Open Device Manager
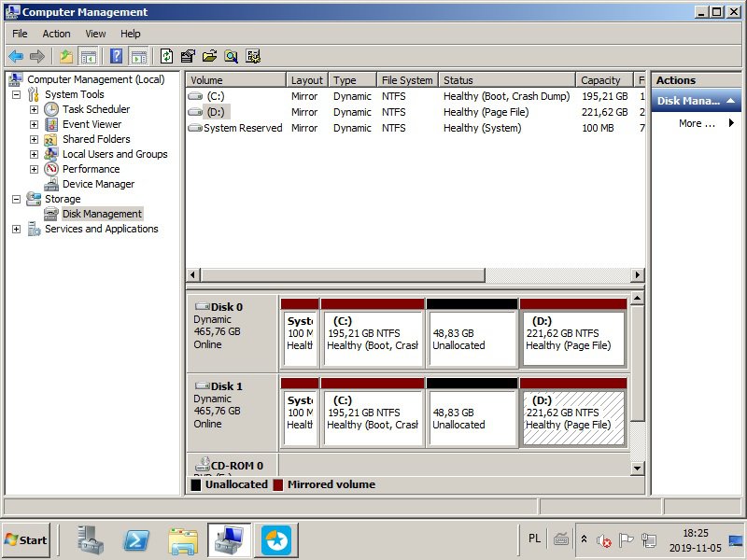The height and width of the screenshot is (560, 747). tap(98, 184)
